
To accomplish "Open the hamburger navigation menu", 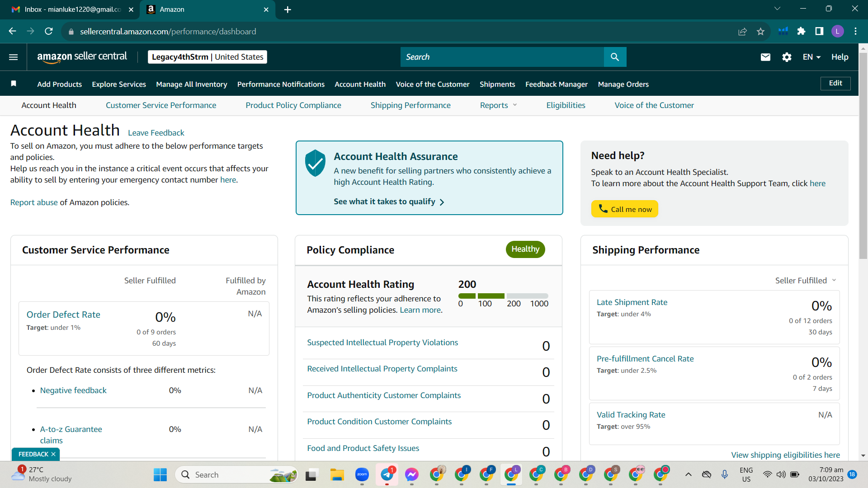I will tap(13, 57).
